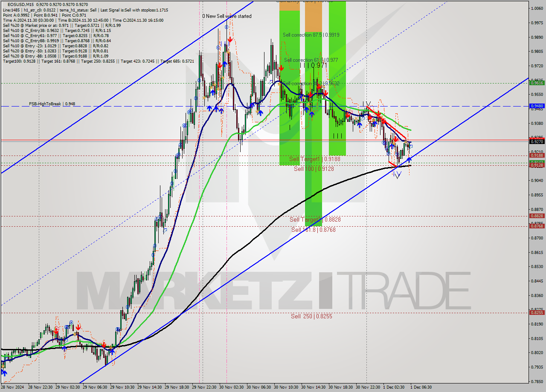Click the '29 Nov 10:30' time axis label

click(x=122, y=387)
